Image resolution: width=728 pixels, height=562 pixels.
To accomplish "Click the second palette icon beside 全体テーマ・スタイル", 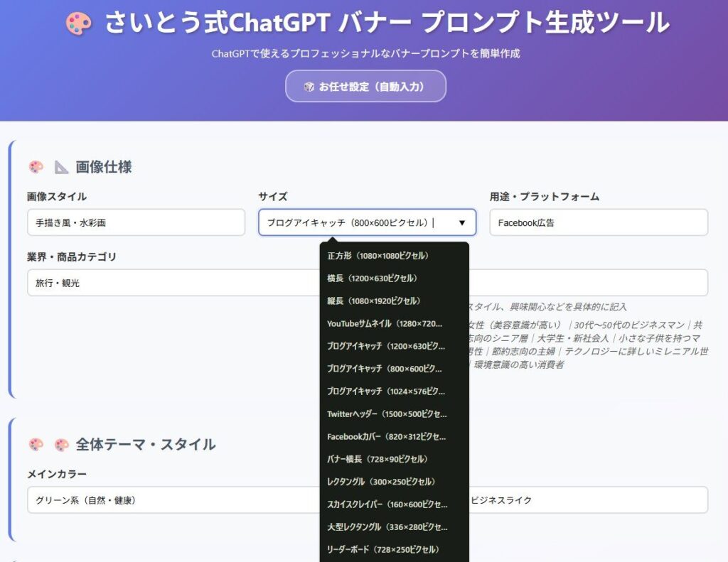I will pos(61,445).
